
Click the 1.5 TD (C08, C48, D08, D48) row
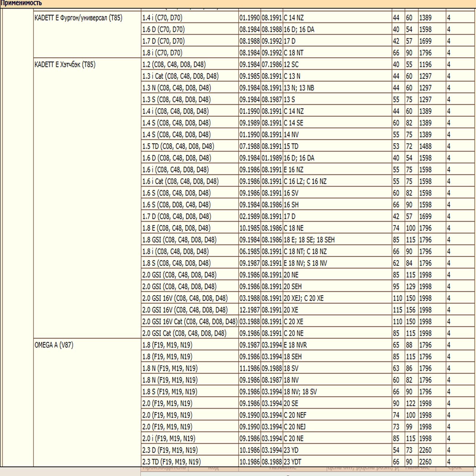[178, 146]
